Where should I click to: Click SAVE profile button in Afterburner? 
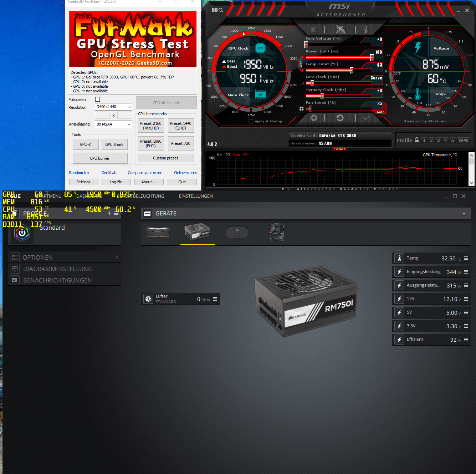coord(464,140)
